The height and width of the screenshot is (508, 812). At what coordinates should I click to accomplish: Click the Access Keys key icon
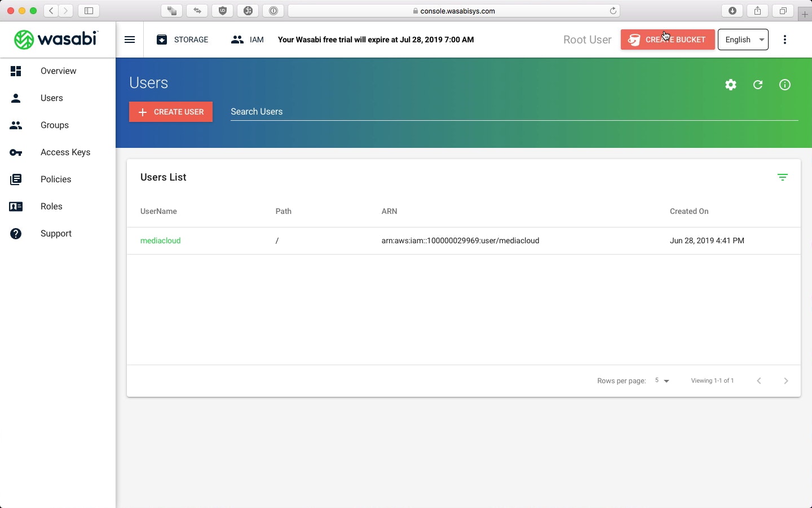(16, 152)
